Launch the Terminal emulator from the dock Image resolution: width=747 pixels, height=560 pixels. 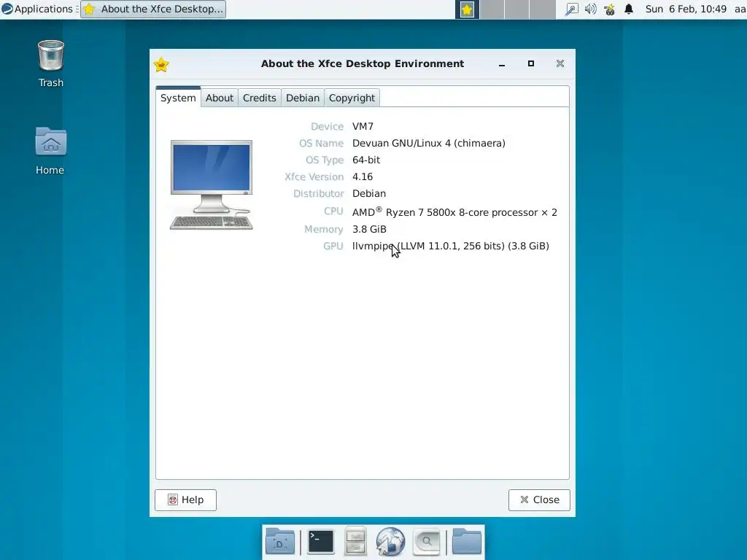(x=321, y=542)
